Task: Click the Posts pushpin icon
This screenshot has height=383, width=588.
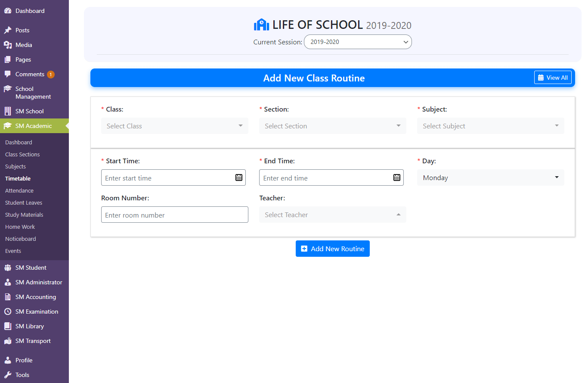Action: (7, 30)
